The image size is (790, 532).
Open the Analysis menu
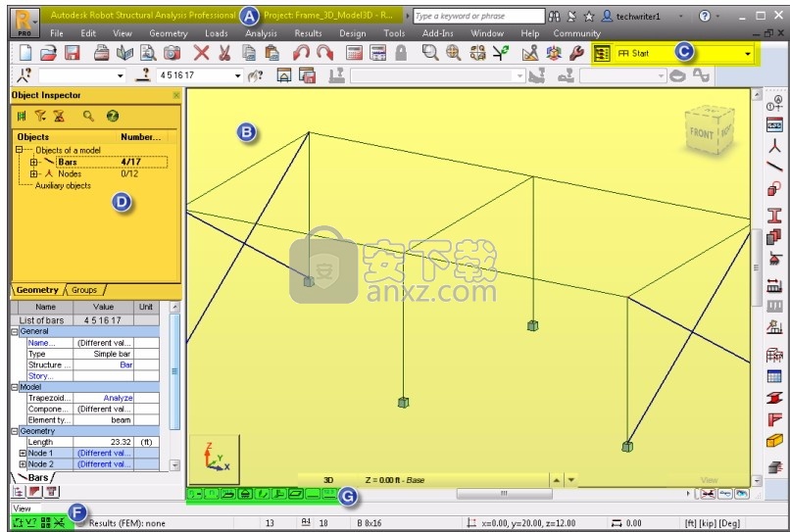click(261, 33)
